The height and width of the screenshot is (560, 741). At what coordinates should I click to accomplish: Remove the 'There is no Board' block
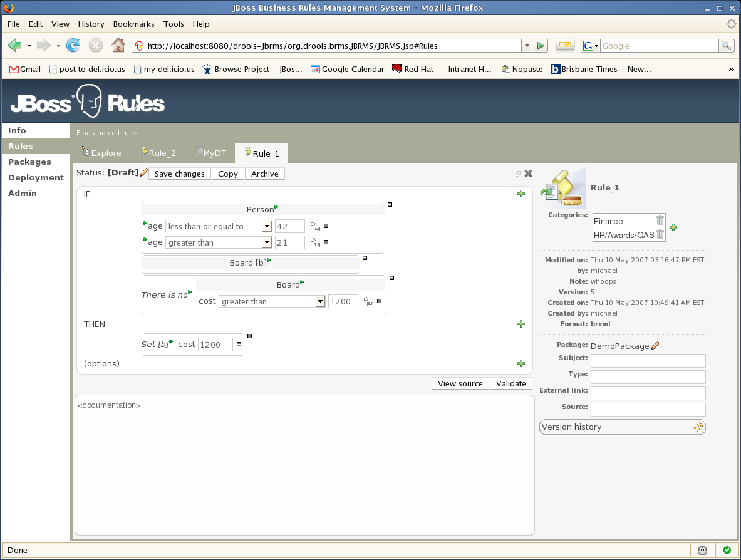click(391, 278)
